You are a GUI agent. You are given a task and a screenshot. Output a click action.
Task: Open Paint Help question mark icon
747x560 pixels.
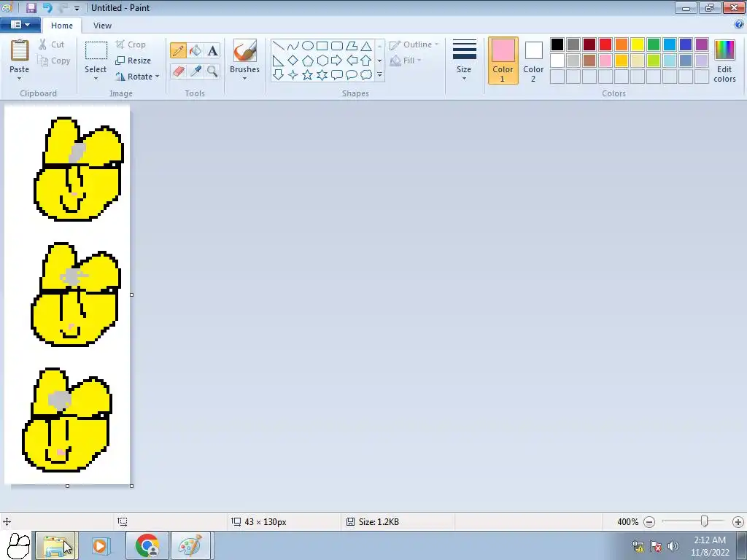[739, 24]
